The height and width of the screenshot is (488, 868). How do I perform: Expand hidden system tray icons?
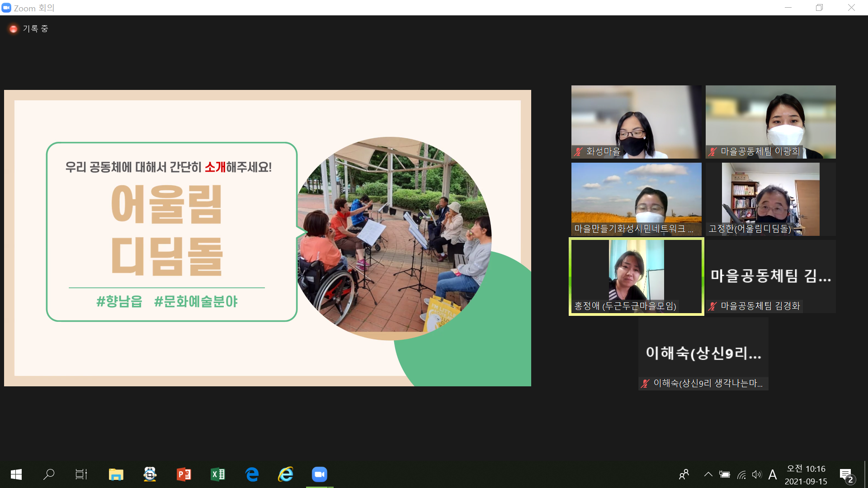[708, 474]
